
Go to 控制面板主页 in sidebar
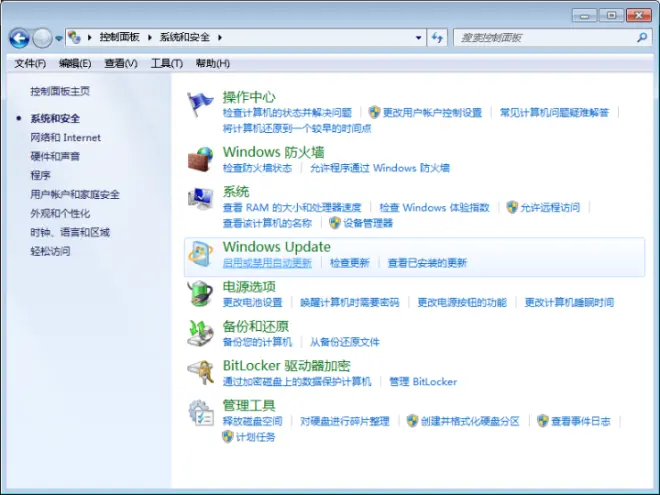click(60, 91)
